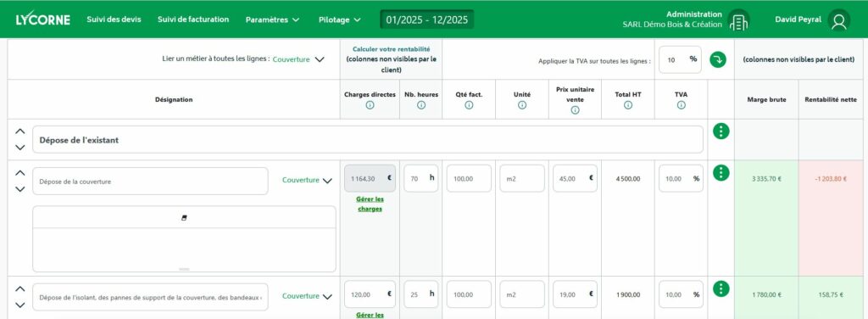This screenshot has width=868, height=319.
Task: Click David Peyral user name
Action: click(x=798, y=20)
